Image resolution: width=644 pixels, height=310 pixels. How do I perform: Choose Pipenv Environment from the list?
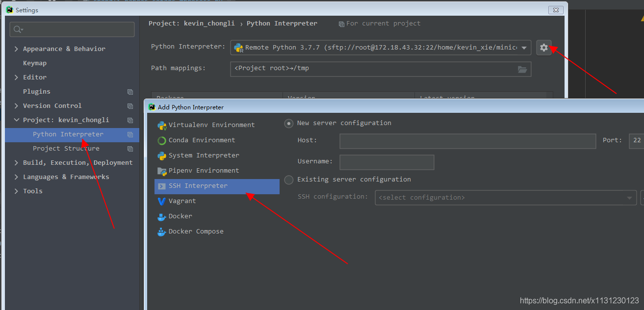(204, 171)
